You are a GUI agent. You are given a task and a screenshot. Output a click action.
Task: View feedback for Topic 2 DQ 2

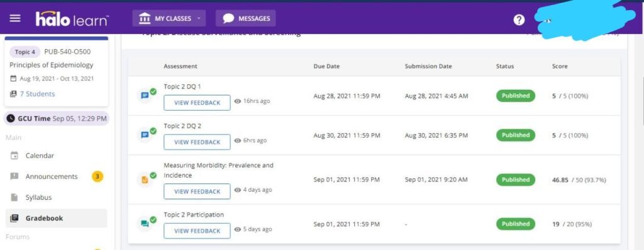(197, 142)
